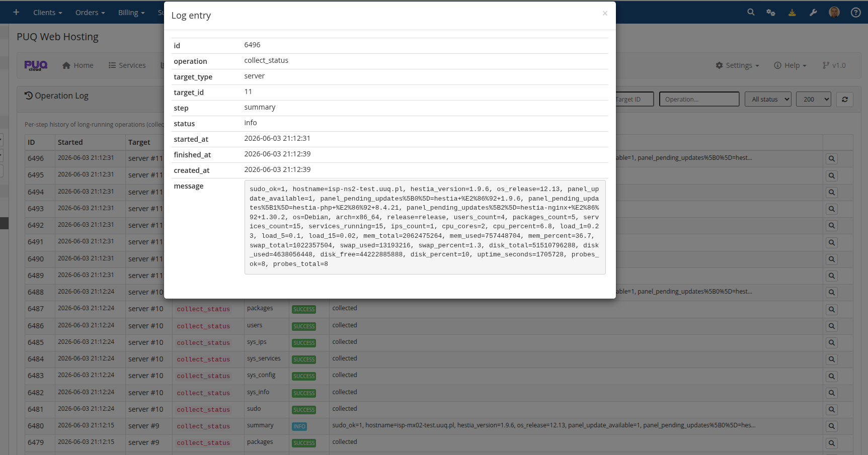The image size is (868, 455).
Task: Open the Billing menu
Action: (x=131, y=13)
